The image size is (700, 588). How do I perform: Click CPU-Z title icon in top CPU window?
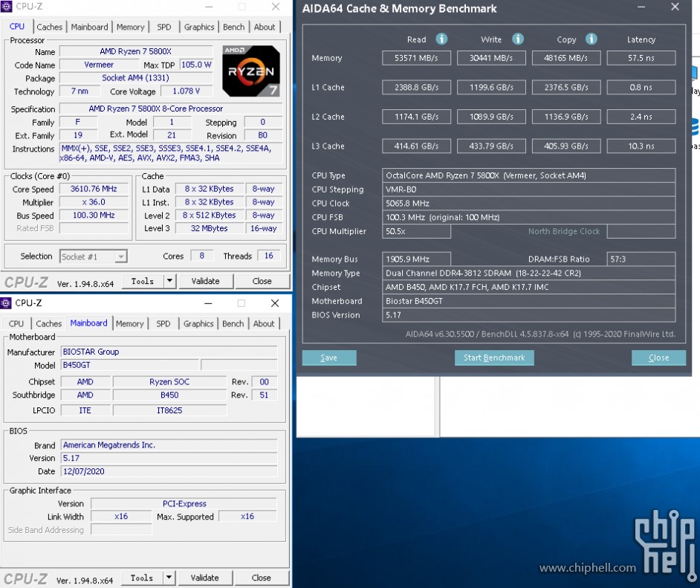[7, 7]
